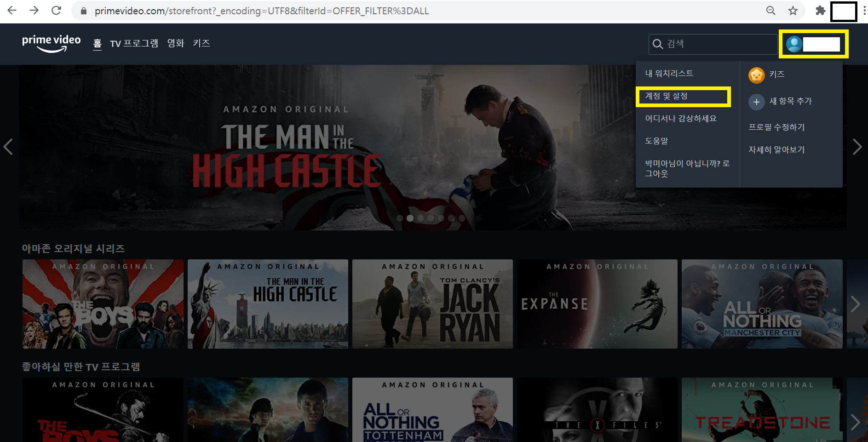Open 내 워치리스트 menu item
The image size is (868, 442).
pos(669,74)
